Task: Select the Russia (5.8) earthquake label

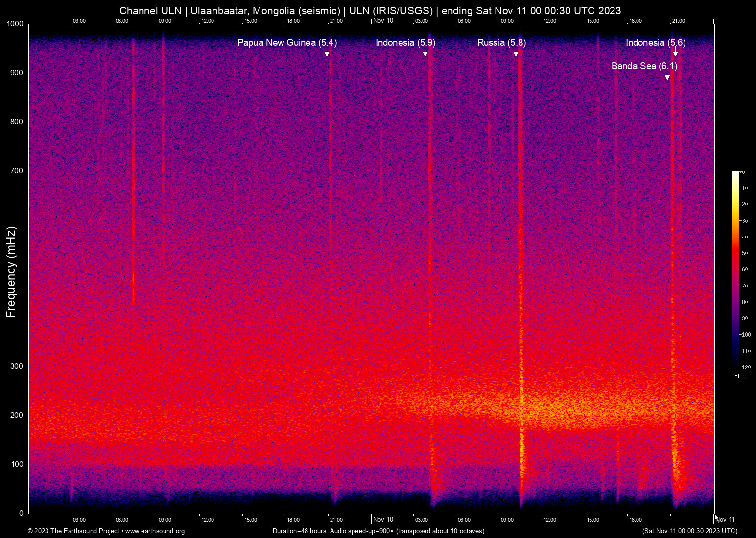Action: tap(501, 43)
